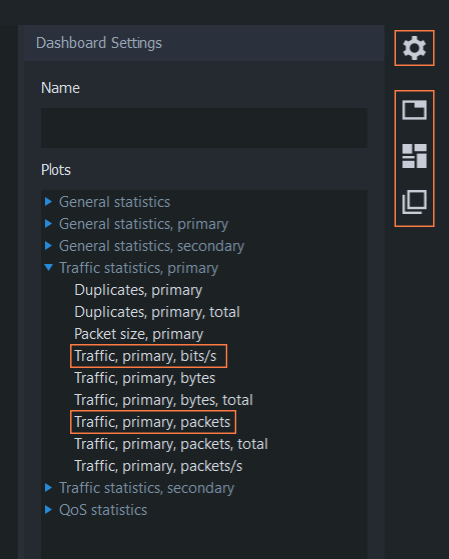Expand General statistics, secondary arrow
Viewport: 449px width, 559px height.
49,246
